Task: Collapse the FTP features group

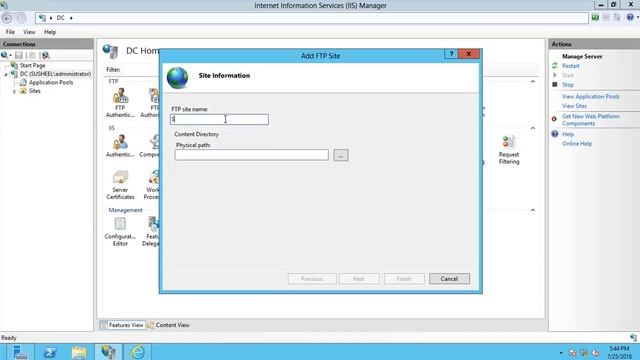Action: (x=533, y=82)
